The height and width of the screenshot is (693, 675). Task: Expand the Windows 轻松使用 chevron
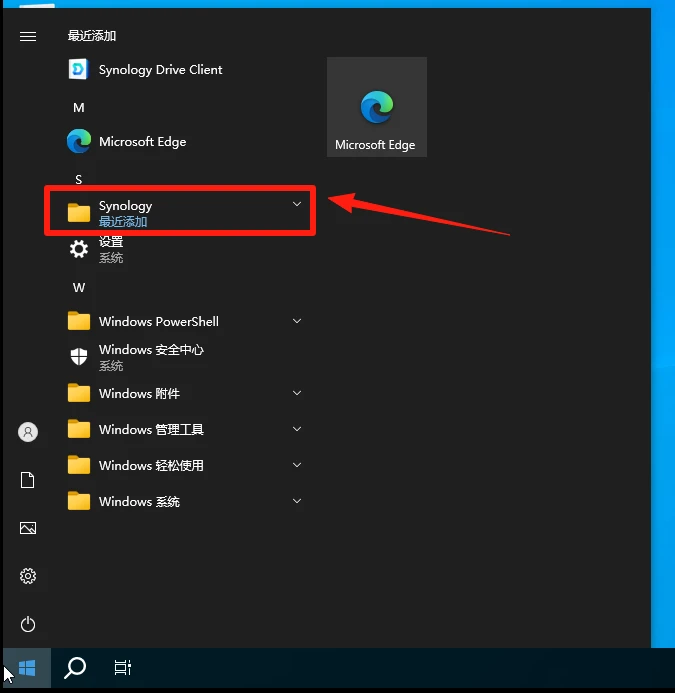(x=297, y=465)
